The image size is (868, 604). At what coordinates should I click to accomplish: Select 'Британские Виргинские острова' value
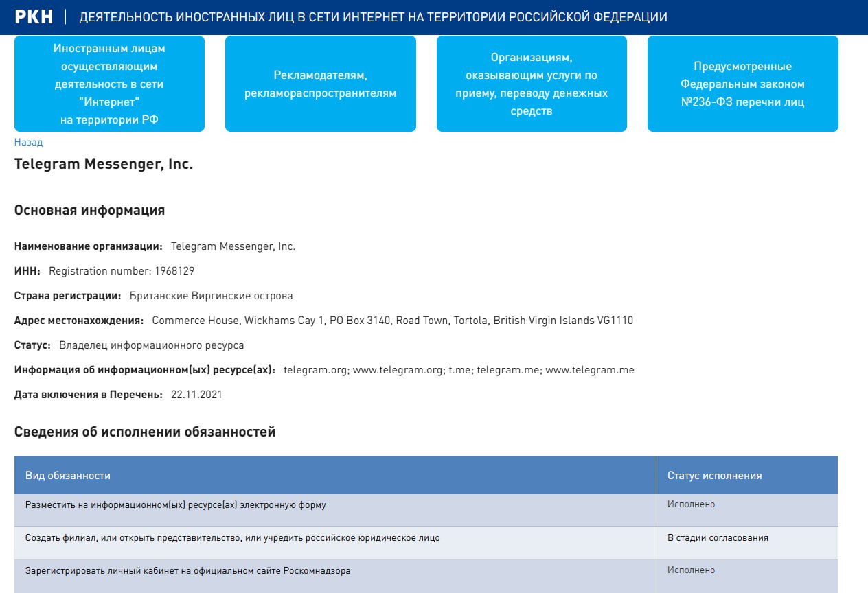[x=211, y=296]
